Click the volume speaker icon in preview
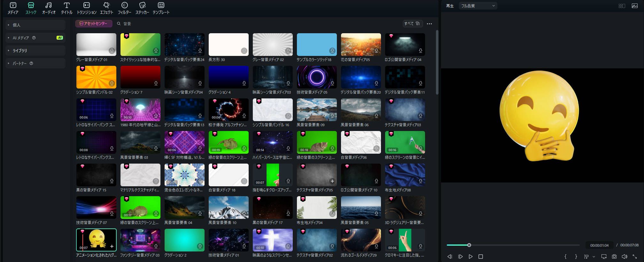 pyautogui.click(x=624, y=257)
